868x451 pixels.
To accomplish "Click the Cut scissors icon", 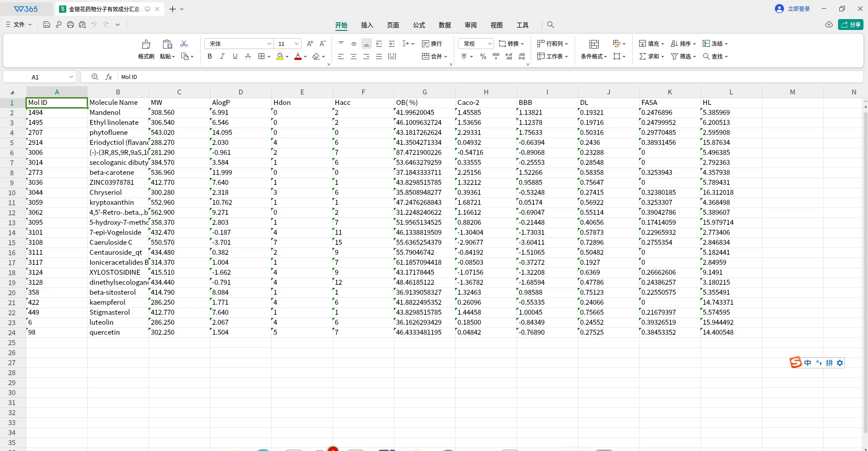I will 184,44.
